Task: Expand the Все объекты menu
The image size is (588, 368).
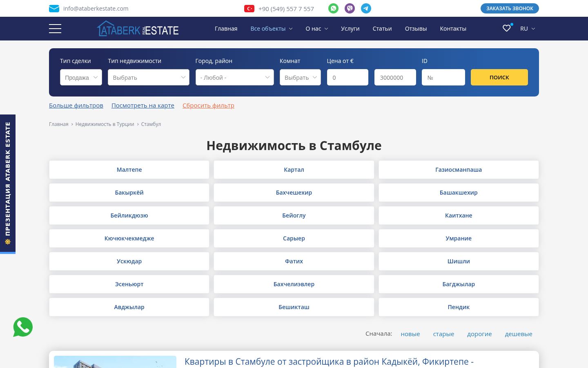Action: click(x=272, y=29)
